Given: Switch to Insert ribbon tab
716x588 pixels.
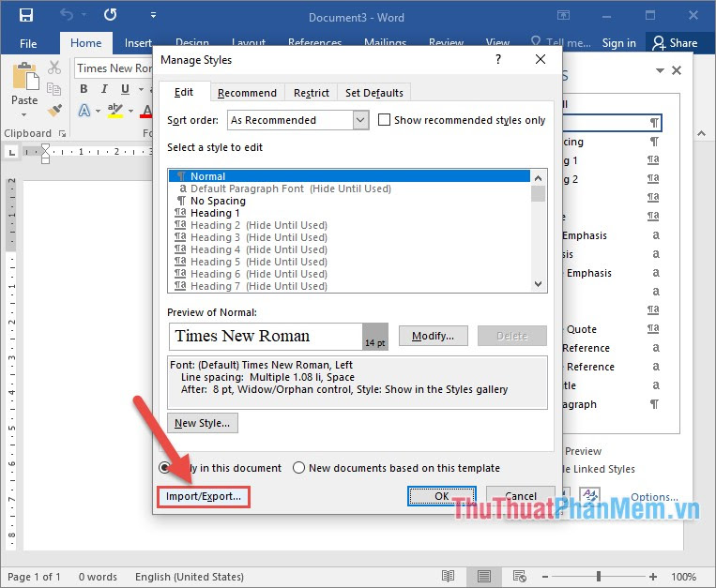Looking at the screenshot, I should (x=138, y=43).
